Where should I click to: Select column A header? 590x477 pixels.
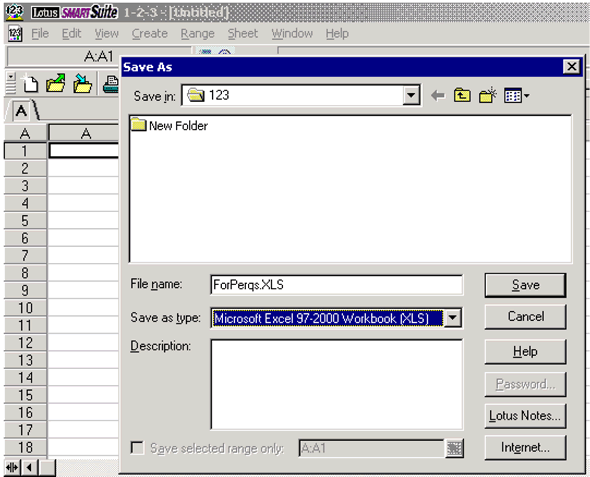pos(86,133)
